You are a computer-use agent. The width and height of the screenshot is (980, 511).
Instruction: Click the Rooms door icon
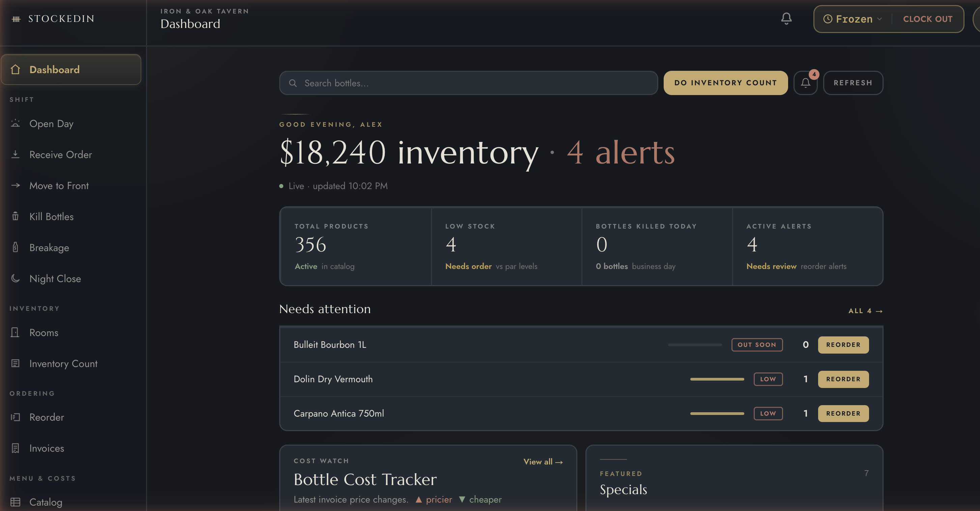[x=15, y=332]
